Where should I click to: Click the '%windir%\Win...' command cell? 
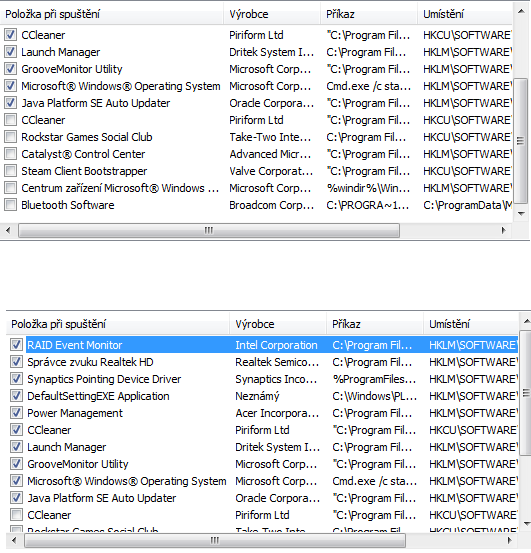[x=368, y=188]
